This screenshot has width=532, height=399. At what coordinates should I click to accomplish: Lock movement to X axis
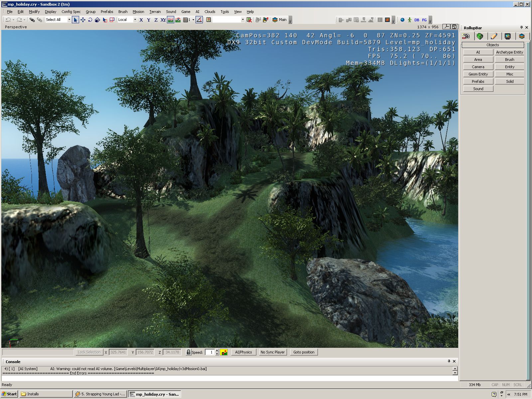[141, 20]
